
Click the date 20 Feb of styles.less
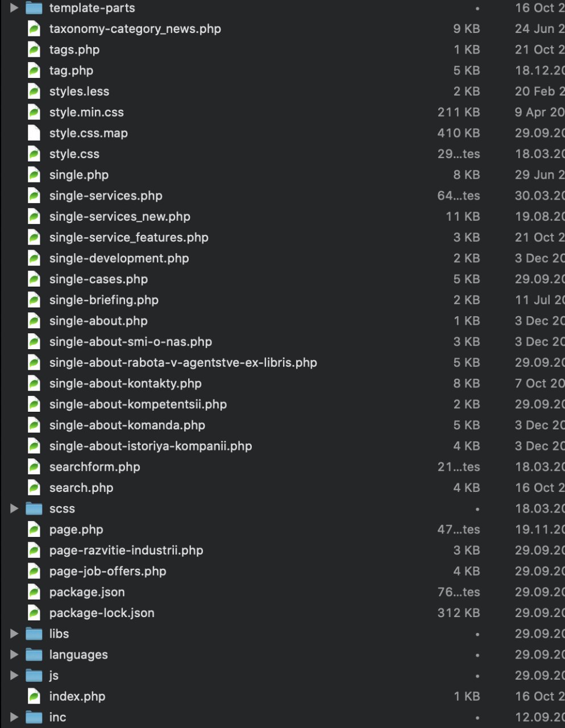[539, 92]
